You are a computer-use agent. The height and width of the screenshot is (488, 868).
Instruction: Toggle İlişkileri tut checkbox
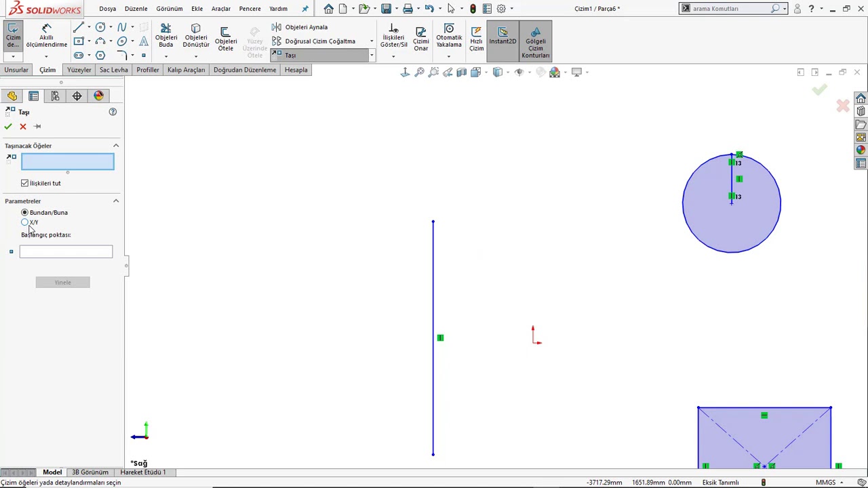coord(25,183)
